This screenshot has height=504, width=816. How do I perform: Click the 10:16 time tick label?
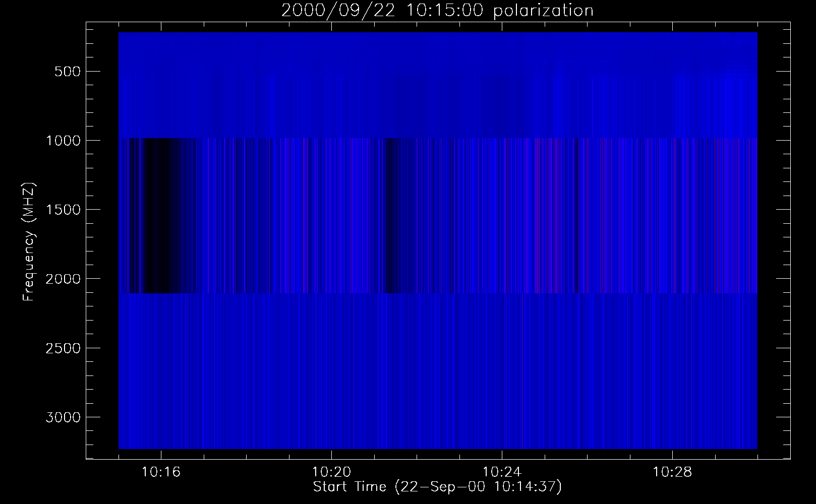pyautogui.click(x=161, y=473)
